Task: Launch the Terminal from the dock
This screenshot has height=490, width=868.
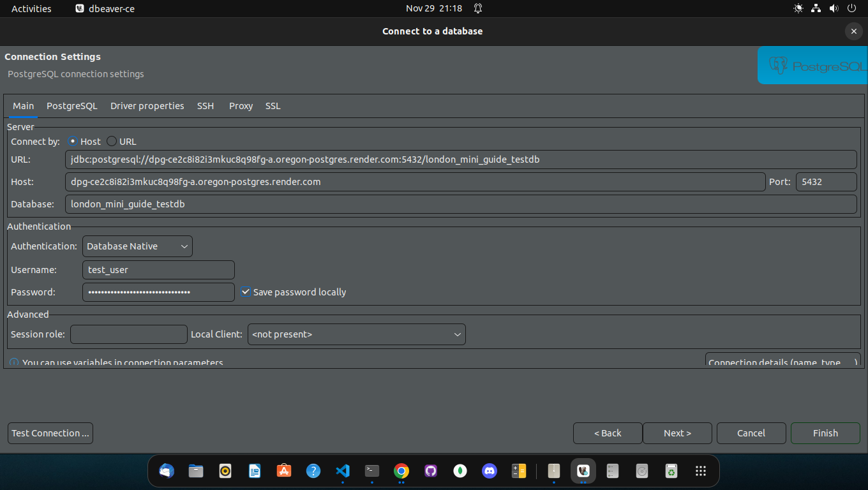Action: point(372,471)
